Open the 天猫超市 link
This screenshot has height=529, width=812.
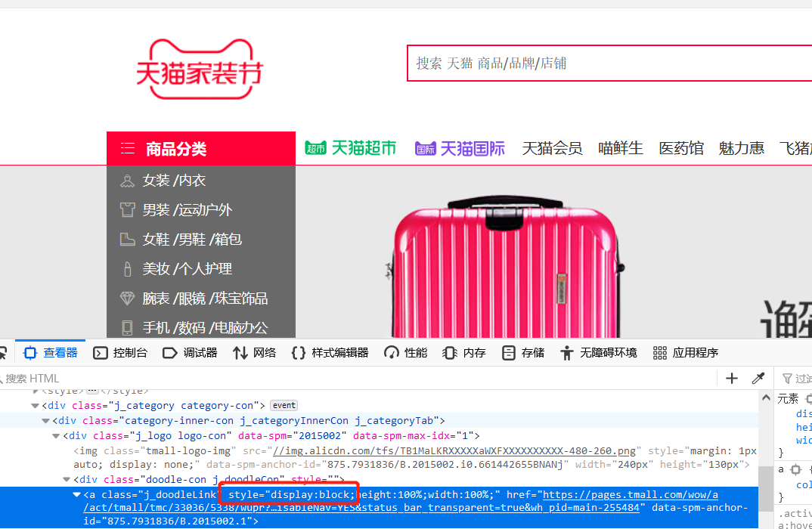click(351, 149)
